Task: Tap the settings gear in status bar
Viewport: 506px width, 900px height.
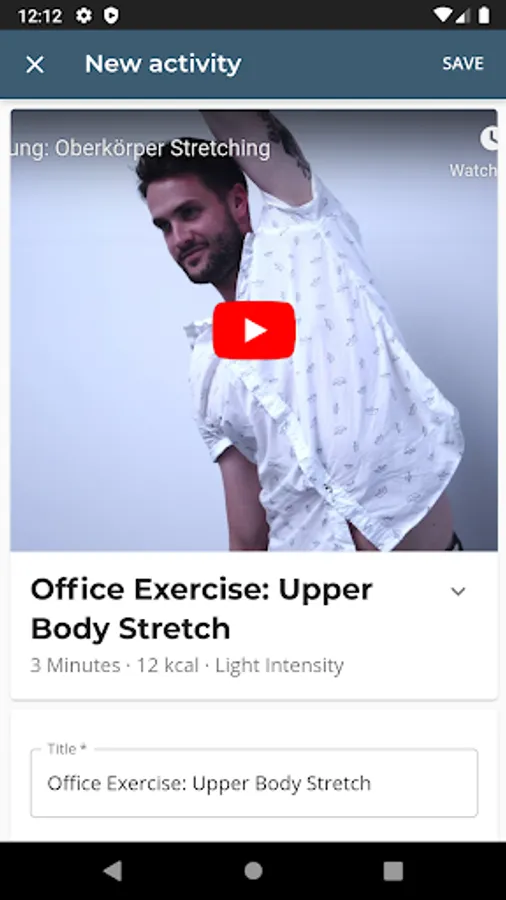Action: coord(84,15)
